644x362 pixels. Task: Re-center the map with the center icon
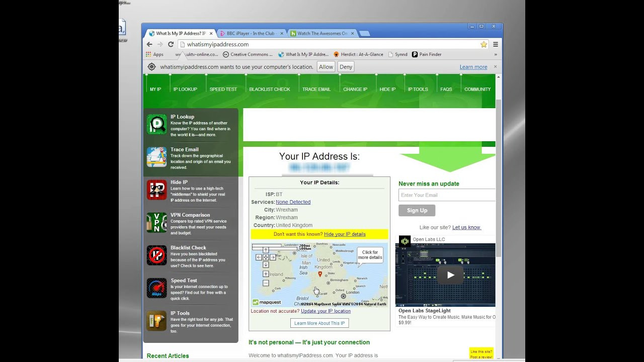click(266, 257)
